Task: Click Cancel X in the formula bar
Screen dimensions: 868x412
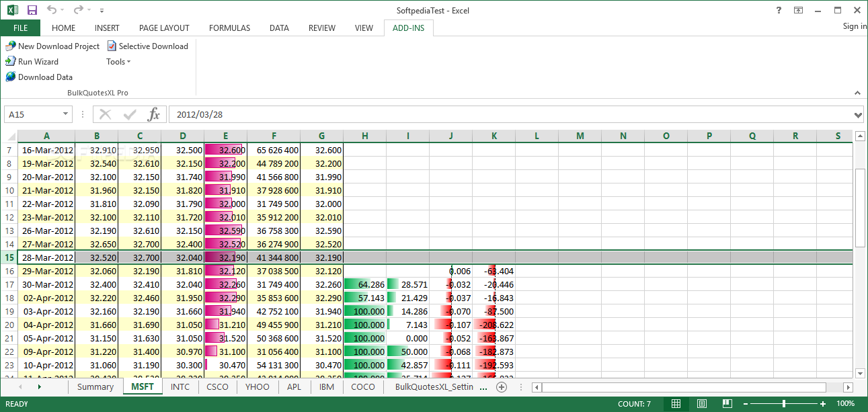Action: pyautogui.click(x=105, y=114)
